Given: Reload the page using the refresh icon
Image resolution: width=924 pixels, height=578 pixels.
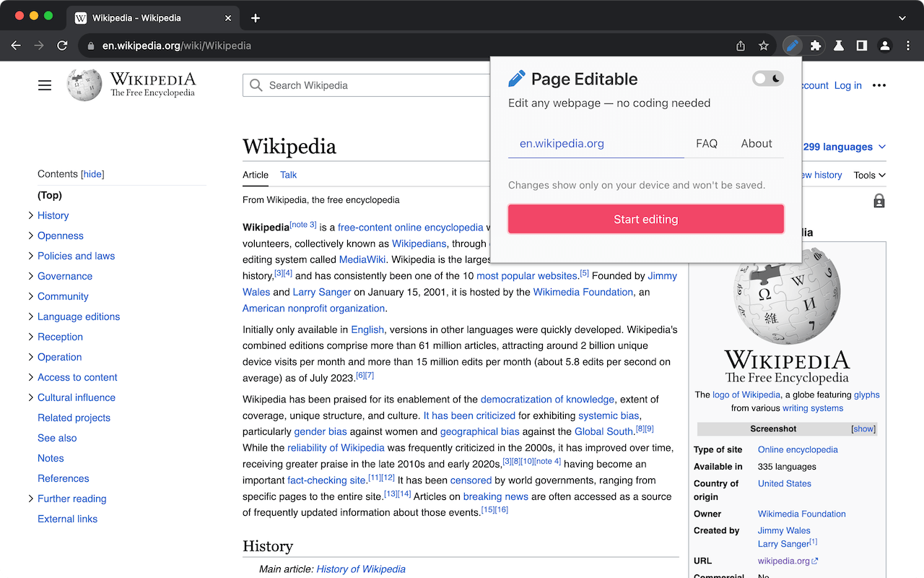Looking at the screenshot, I should click(62, 45).
